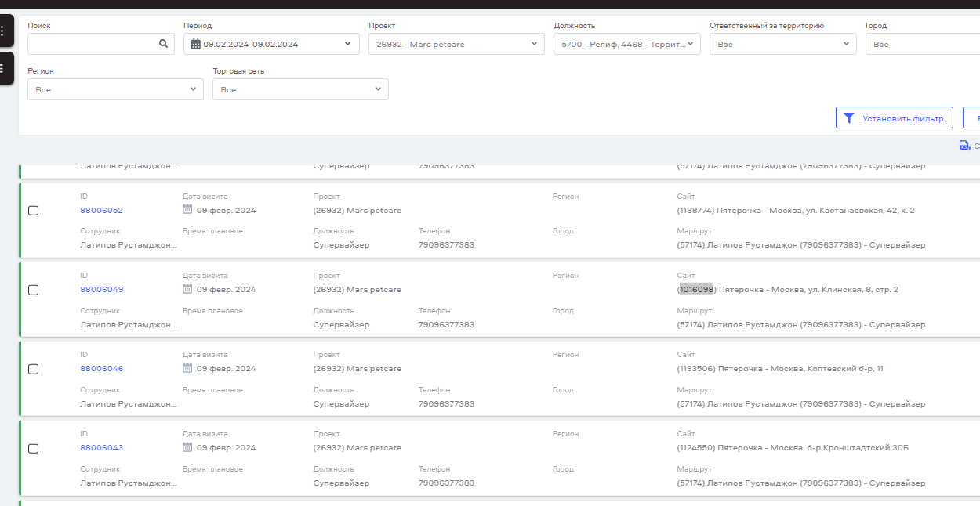Click phone 79096377383 in row 88006049
The width and height of the screenshot is (980, 506).
[x=446, y=324]
